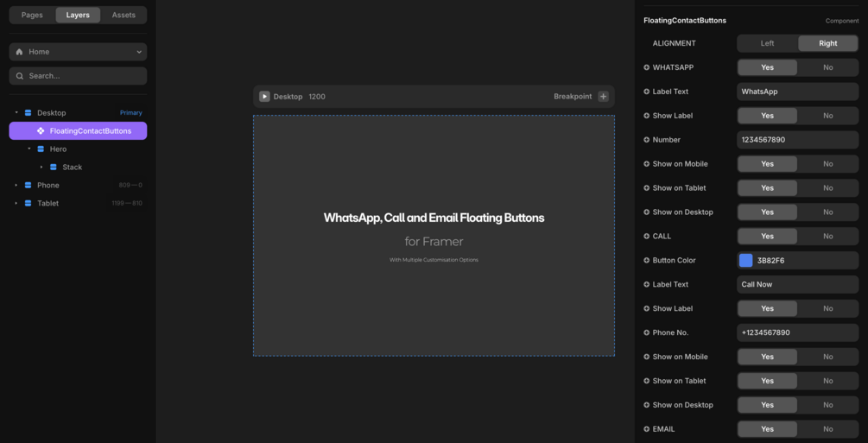This screenshot has width=868, height=443.
Task: Click the plus icon beside Button Color
Action: pyautogui.click(x=647, y=260)
